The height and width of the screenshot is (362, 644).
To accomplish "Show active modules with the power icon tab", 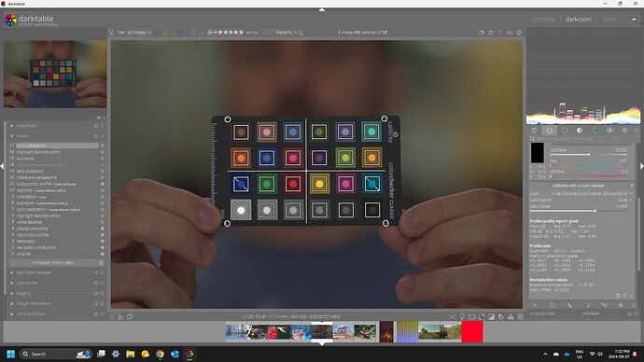I will (550, 130).
